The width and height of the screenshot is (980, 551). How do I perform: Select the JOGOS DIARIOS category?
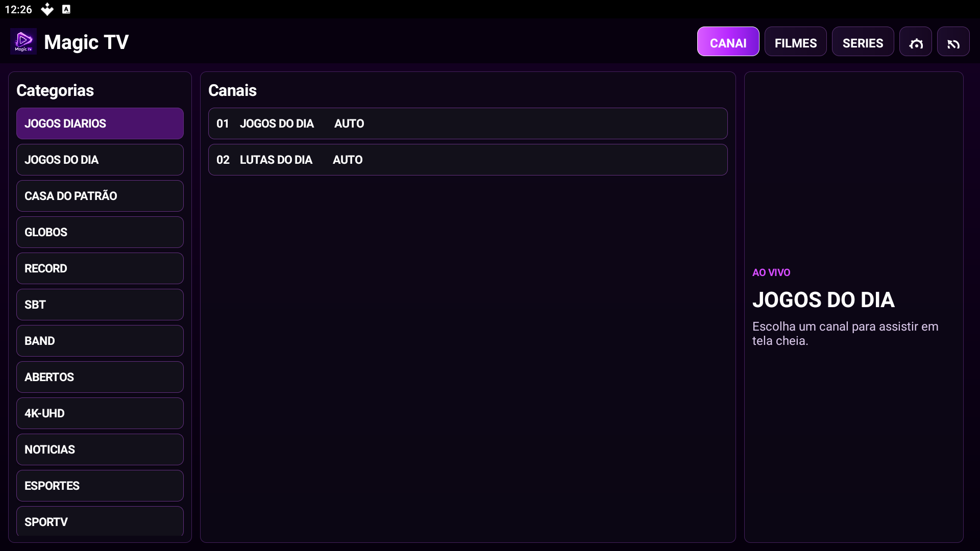[x=100, y=123]
